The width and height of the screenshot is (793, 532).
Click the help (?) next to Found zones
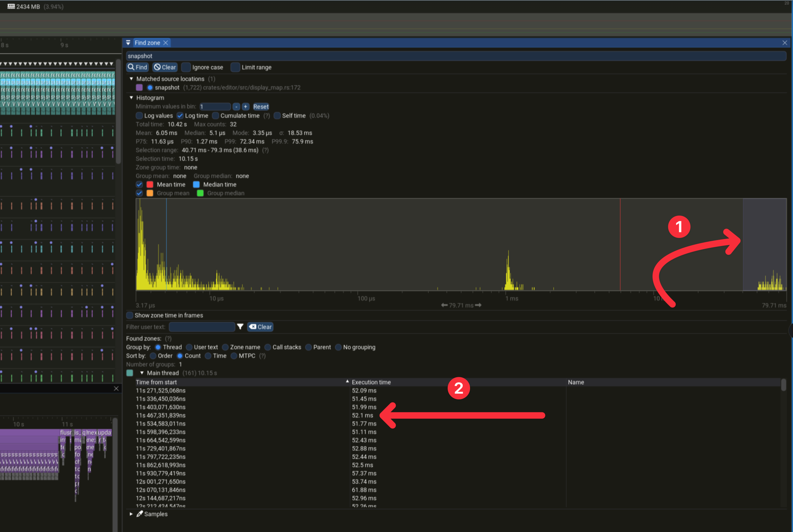[168, 338]
